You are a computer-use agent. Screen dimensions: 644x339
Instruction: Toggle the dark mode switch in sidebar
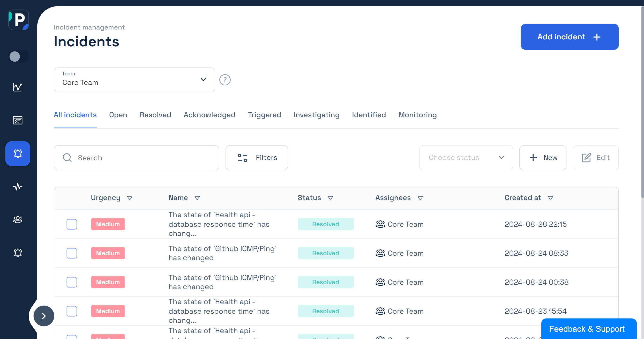18,56
